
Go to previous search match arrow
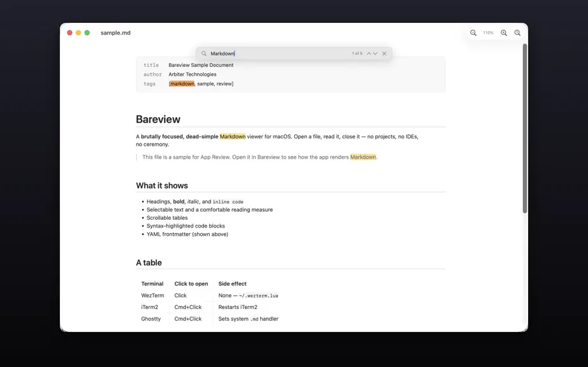point(369,54)
